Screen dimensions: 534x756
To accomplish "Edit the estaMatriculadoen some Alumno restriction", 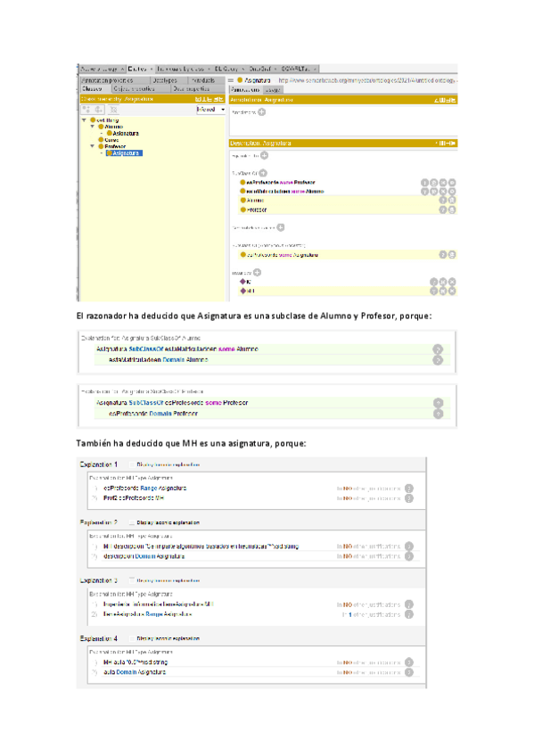I will [x=452, y=192].
